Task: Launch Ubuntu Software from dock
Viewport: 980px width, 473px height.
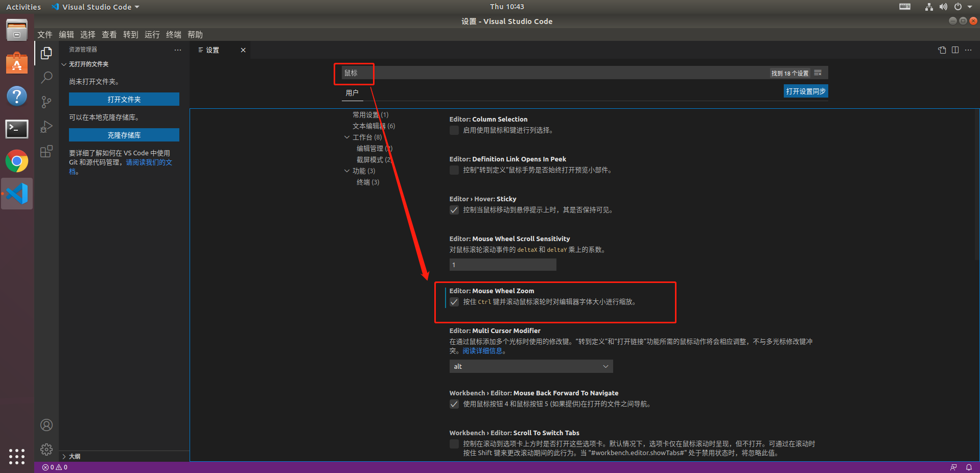Action: pyautogui.click(x=17, y=63)
